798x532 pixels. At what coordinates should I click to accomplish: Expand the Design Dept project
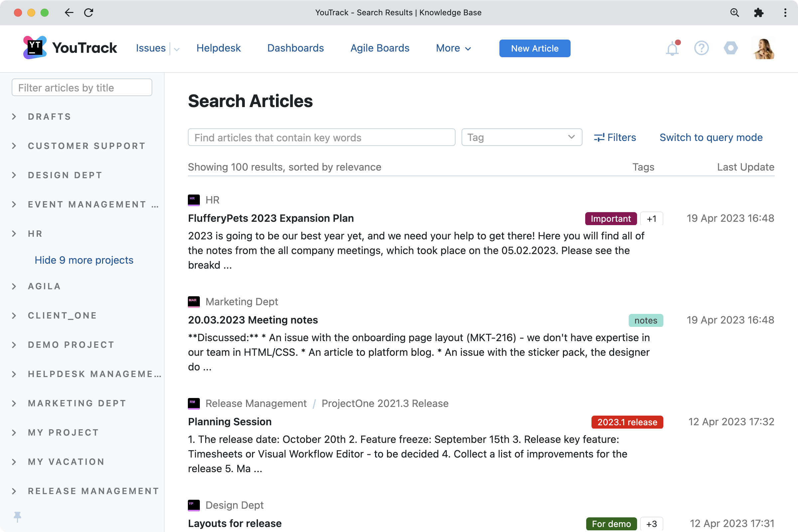[14, 175]
